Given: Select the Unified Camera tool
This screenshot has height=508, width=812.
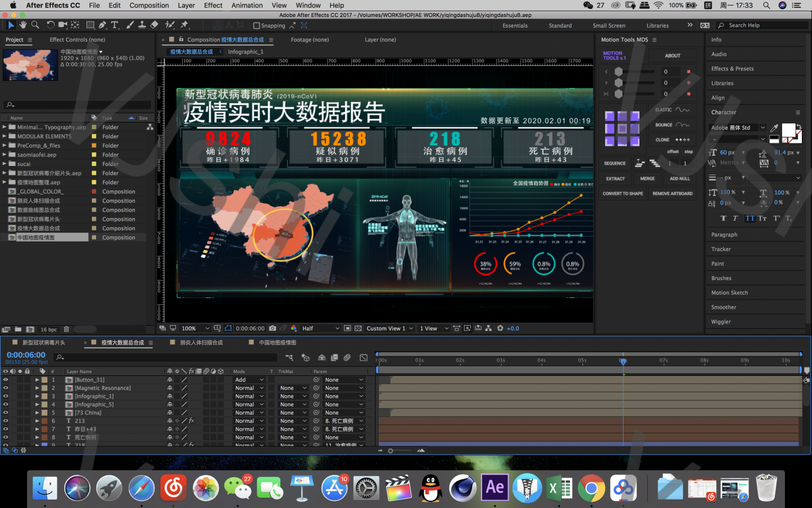Looking at the screenshot, I should click(x=63, y=25).
